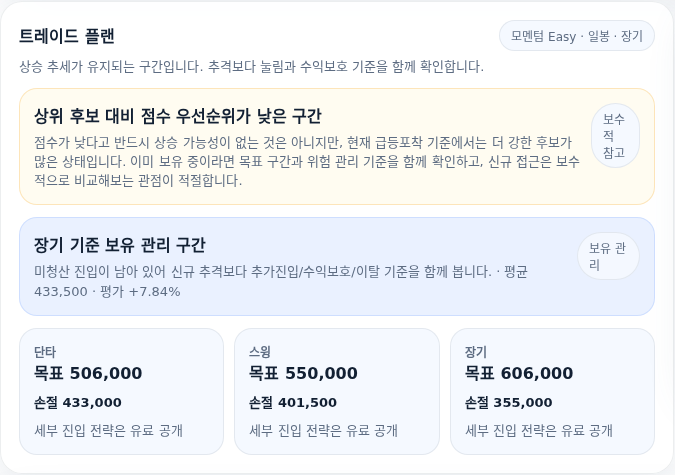Click the 상승 추세가 유지되는 구간입니다 description
The image size is (675, 475).
coord(251,67)
